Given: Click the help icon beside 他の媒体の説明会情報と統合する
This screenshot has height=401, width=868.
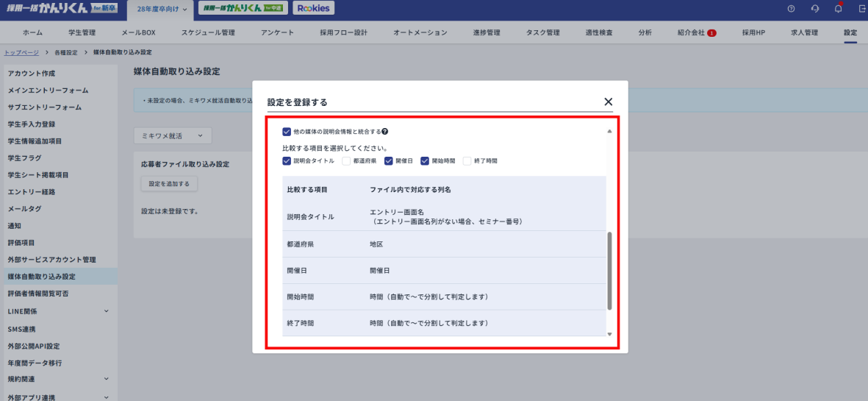Looking at the screenshot, I should (x=385, y=132).
